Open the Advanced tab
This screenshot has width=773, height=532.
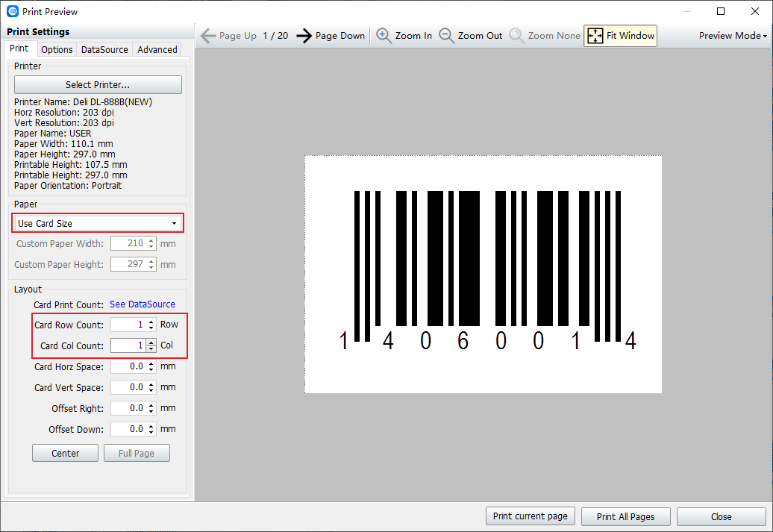(x=157, y=49)
